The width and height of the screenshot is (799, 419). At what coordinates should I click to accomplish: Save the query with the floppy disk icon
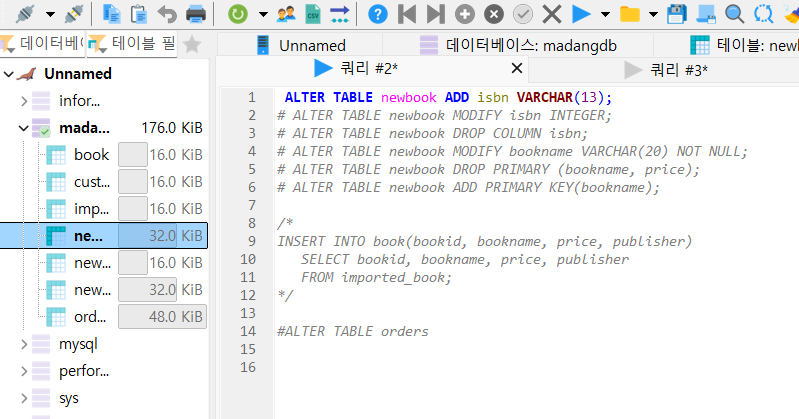point(677,14)
